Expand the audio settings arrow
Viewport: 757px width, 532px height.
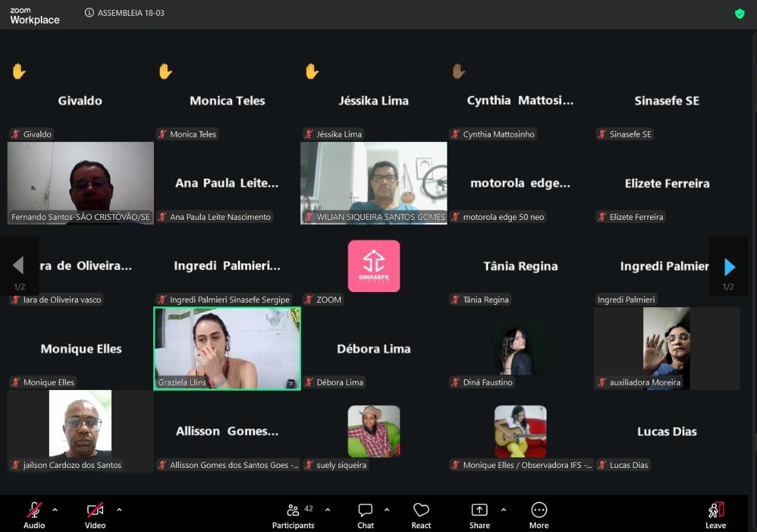click(x=55, y=509)
